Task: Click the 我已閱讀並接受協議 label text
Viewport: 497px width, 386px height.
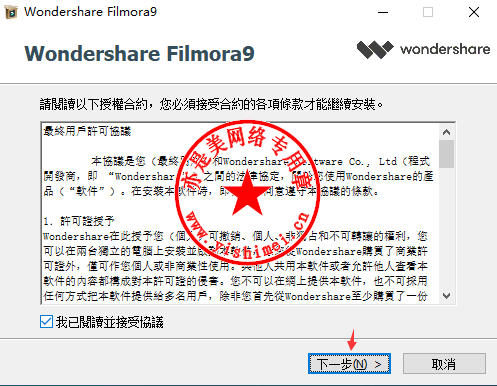Action: (110, 322)
